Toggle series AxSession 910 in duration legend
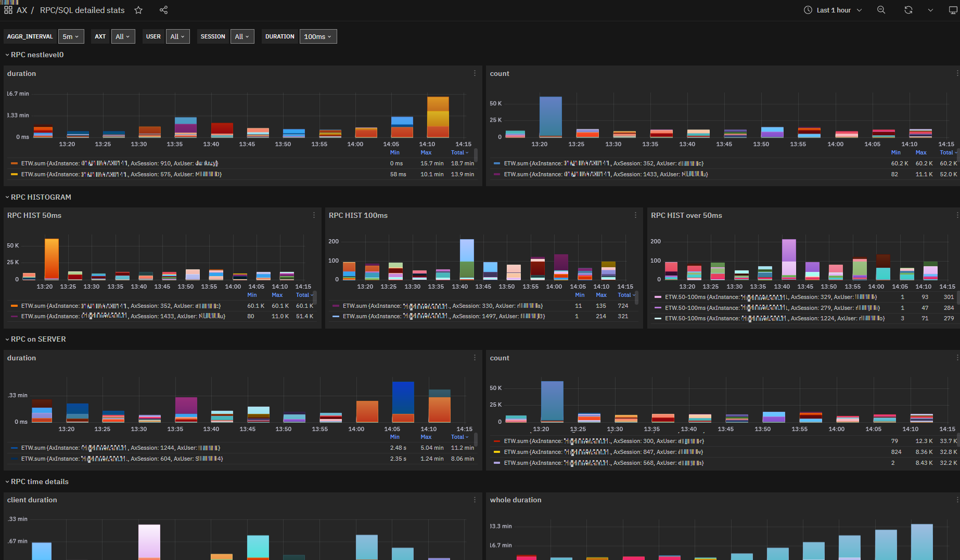The width and height of the screenshot is (960, 560). 120,163
